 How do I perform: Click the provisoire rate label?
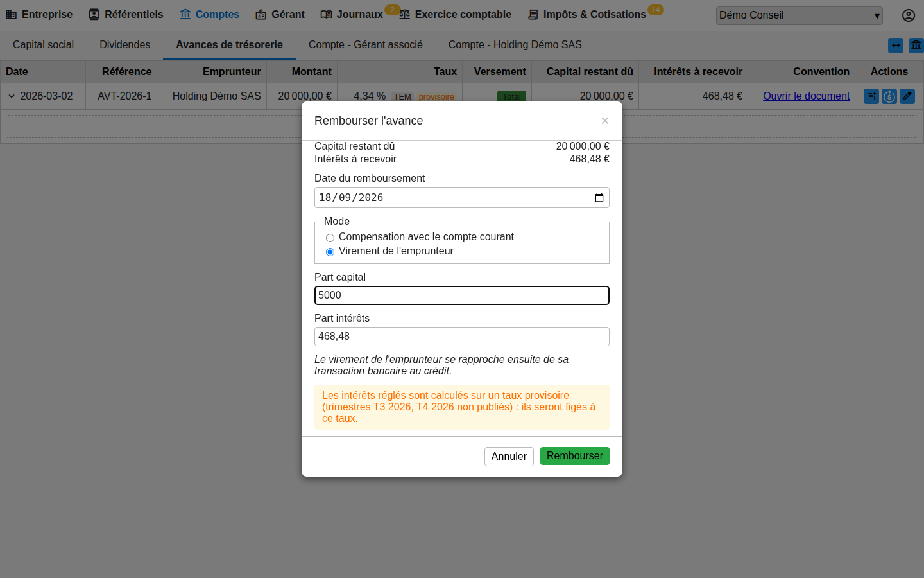pos(436,97)
